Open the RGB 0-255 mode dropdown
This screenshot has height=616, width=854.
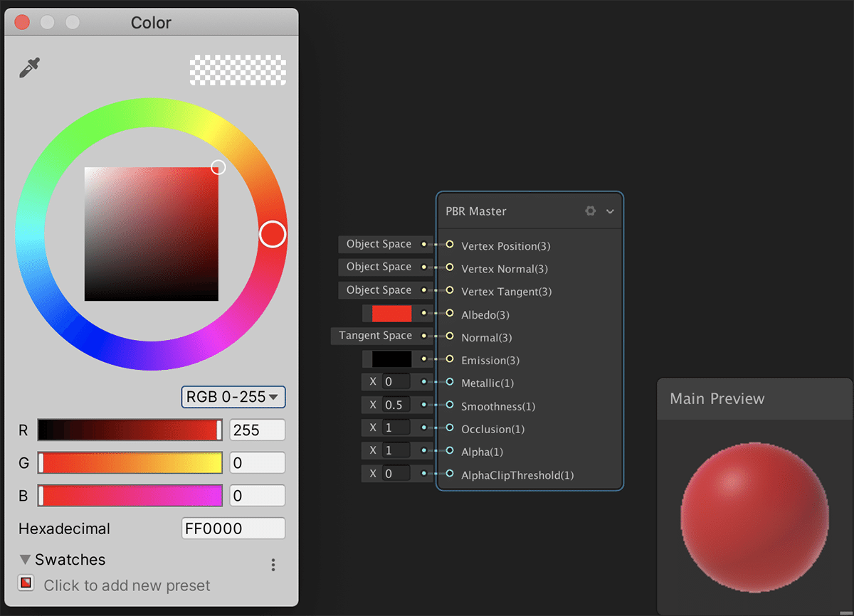point(233,397)
